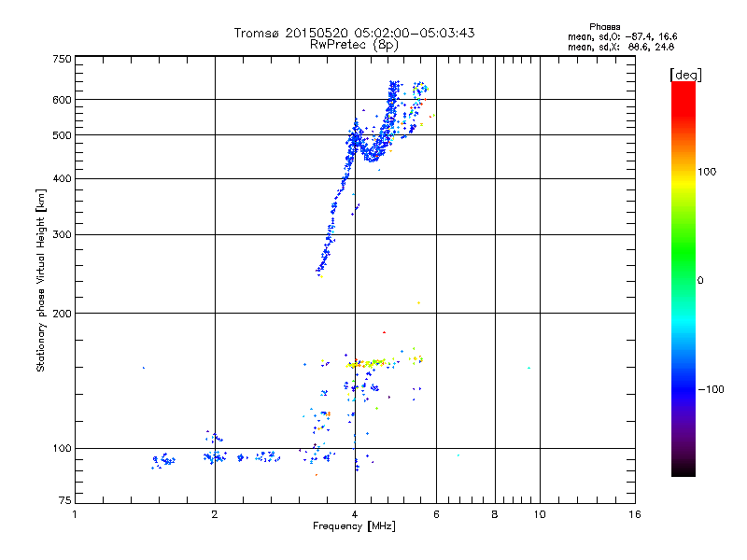
Task: Click the x-axis tick label '6'
Action: point(436,514)
